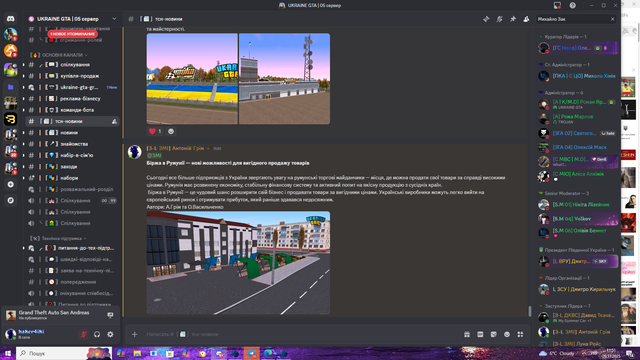Open the gift icon in message bar
Image resolution: width=640 pixels, height=360 pixels.
pos(467,334)
